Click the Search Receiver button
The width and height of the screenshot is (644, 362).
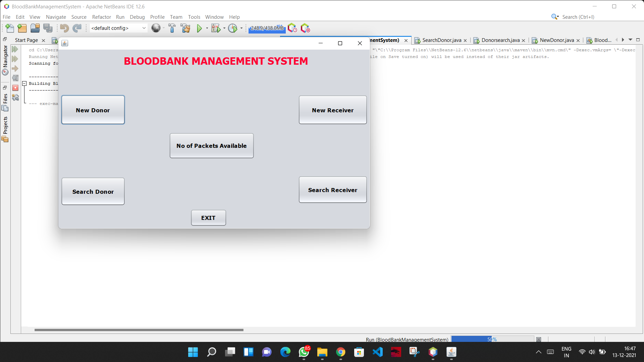coord(332,190)
